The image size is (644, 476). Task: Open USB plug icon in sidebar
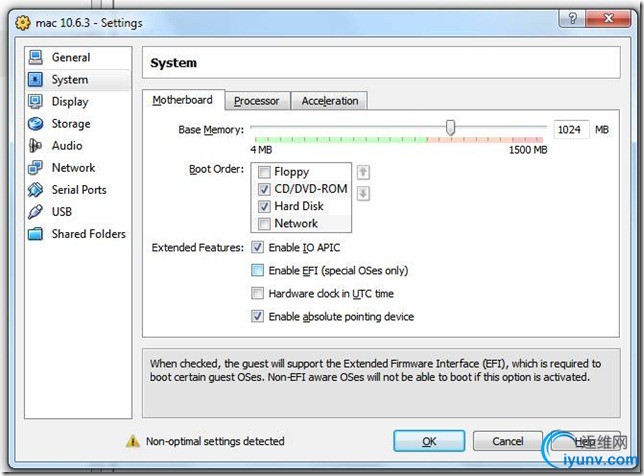(x=35, y=212)
